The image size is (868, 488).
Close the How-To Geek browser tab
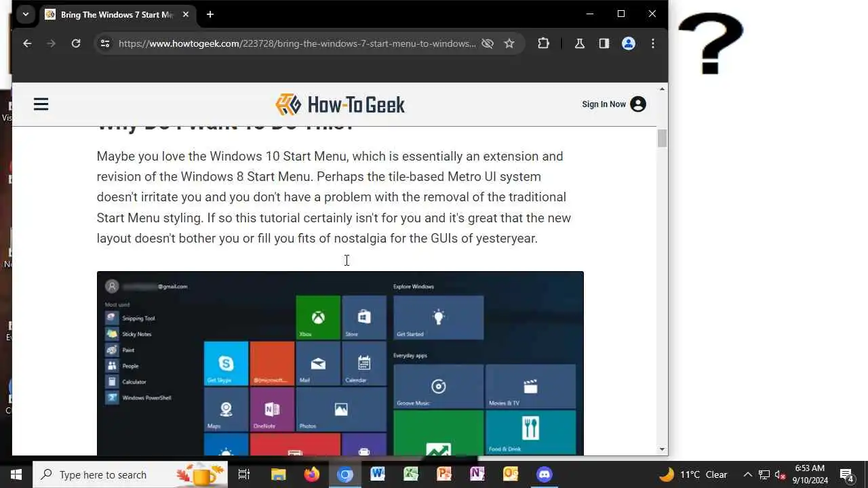coord(186,14)
